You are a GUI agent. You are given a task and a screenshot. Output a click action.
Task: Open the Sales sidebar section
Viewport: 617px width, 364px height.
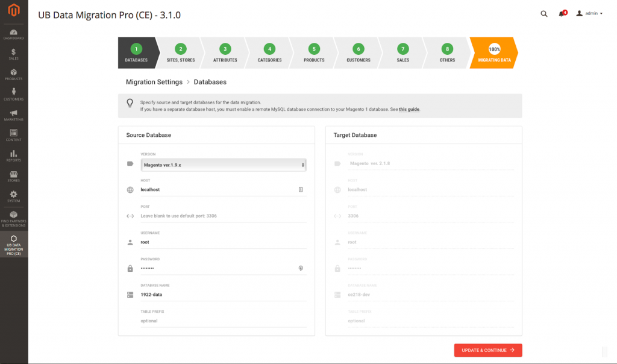pos(13,54)
